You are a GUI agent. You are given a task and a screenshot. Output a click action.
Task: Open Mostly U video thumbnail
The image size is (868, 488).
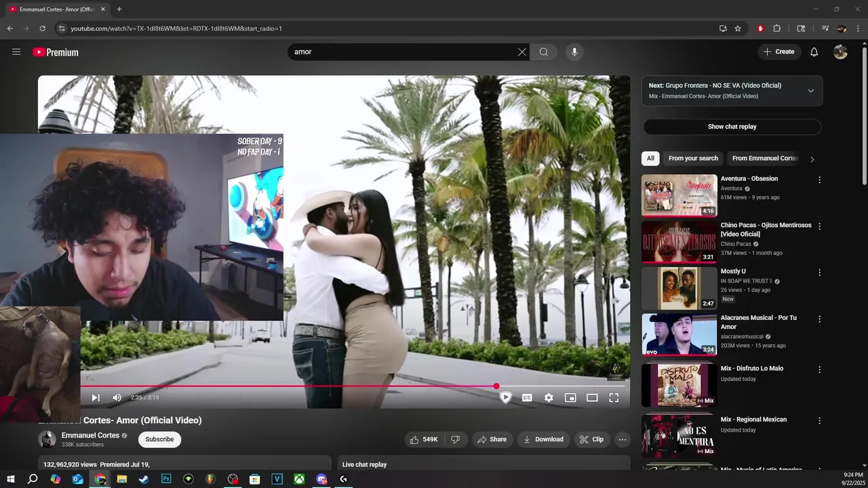[x=679, y=288]
